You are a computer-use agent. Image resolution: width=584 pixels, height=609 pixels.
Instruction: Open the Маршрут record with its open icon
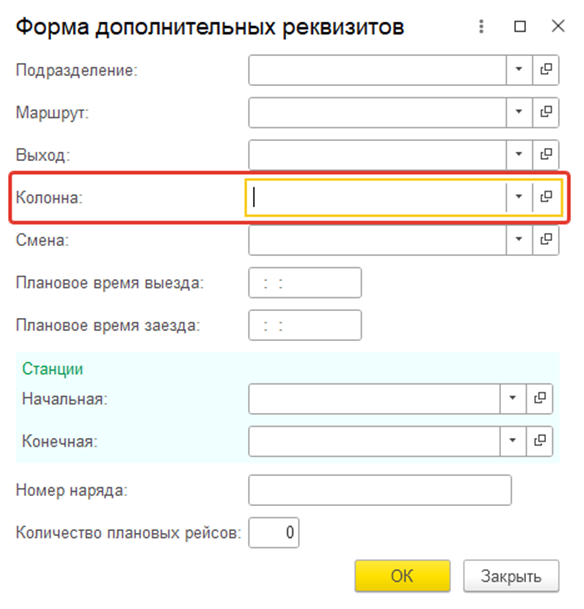click(546, 112)
